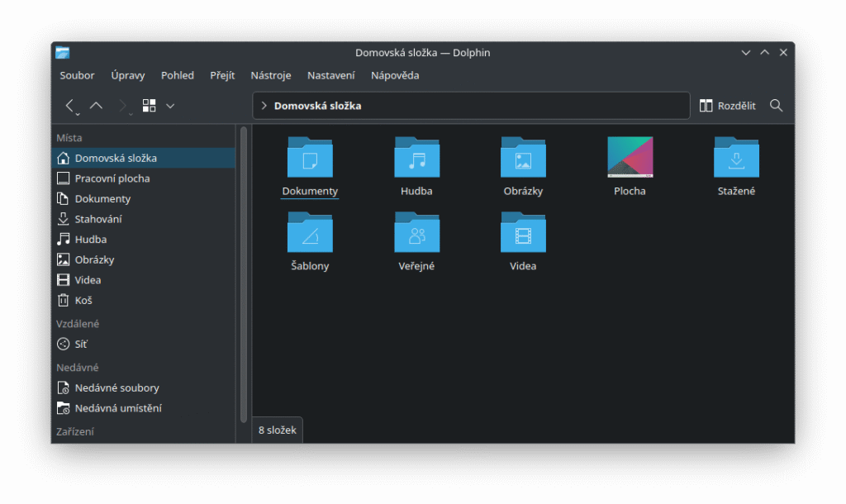
Task: Open the Videa folder in main view
Action: click(523, 234)
